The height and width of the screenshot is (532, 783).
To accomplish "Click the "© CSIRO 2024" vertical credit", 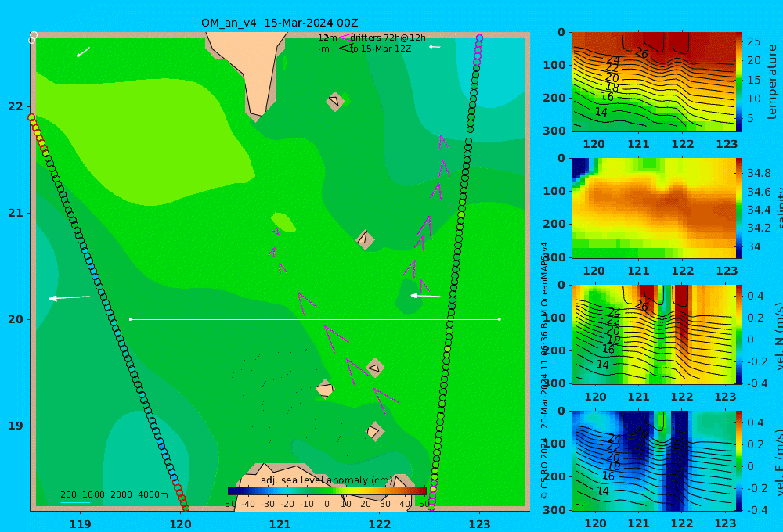I will 544,468.
